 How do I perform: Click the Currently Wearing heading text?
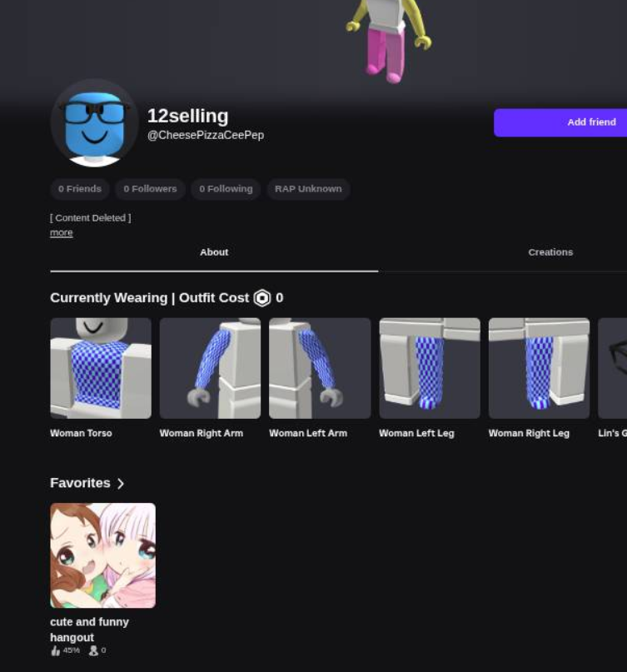[x=109, y=298]
